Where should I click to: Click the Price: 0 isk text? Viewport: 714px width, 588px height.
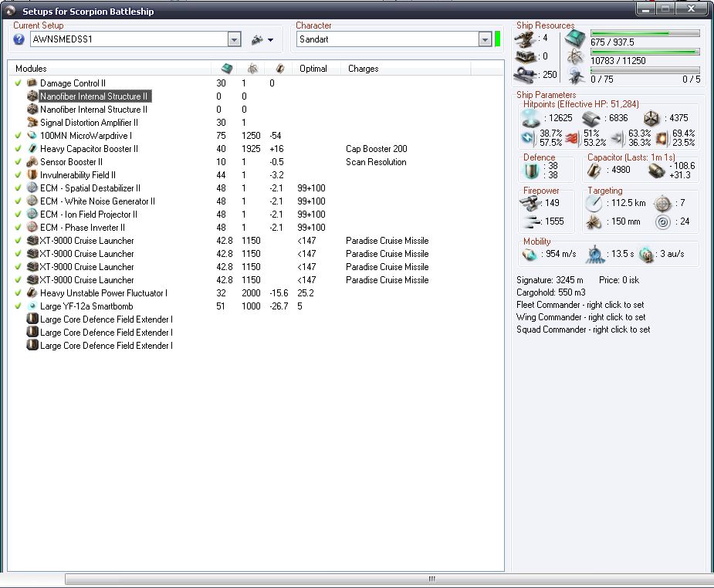619,280
